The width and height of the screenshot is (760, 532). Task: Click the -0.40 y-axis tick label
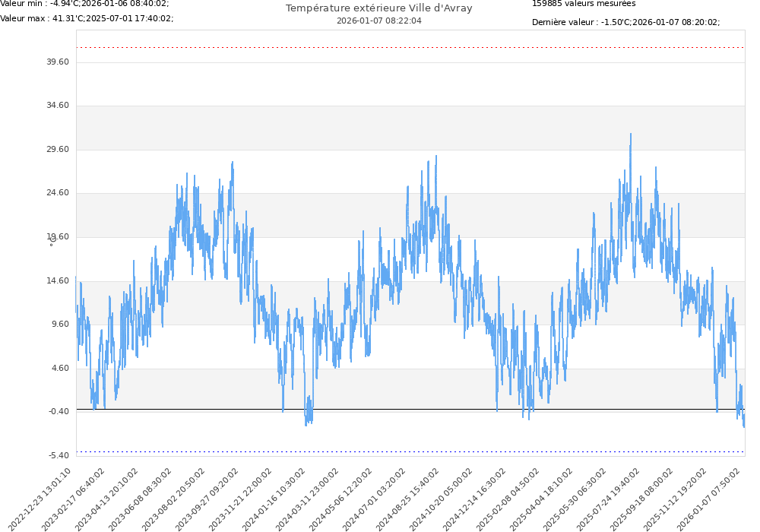point(58,411)
